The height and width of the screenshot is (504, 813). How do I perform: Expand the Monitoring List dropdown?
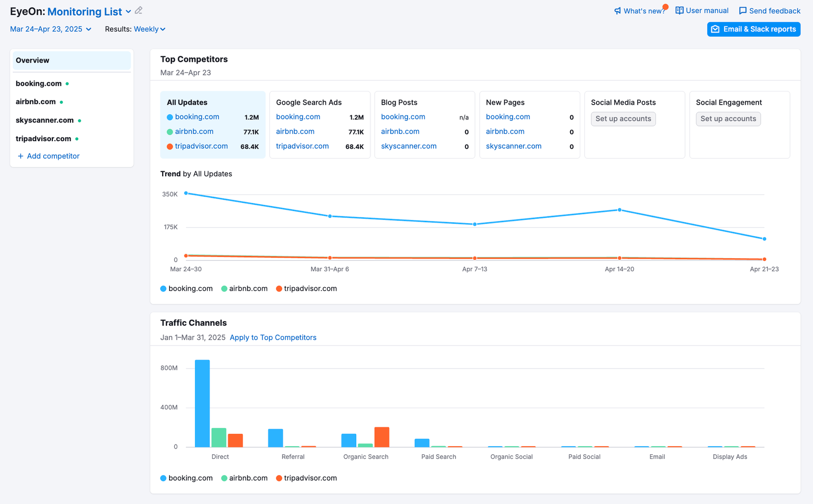129,11
